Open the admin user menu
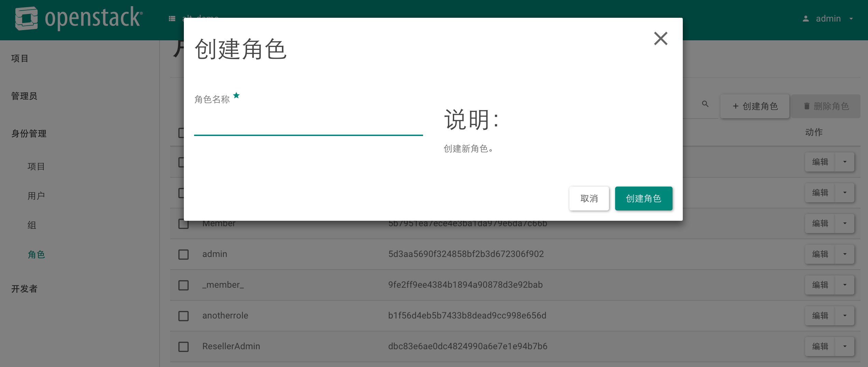Image resolution: width=868 pixels, height=367 pixels. tap(828, 18)
